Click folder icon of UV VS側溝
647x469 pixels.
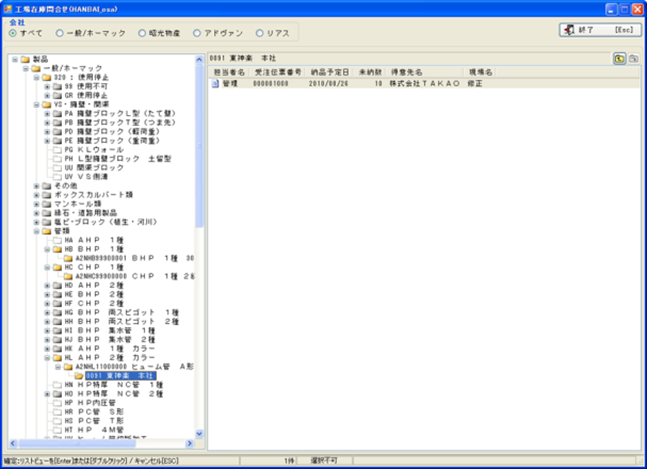(x=57, y=177)
